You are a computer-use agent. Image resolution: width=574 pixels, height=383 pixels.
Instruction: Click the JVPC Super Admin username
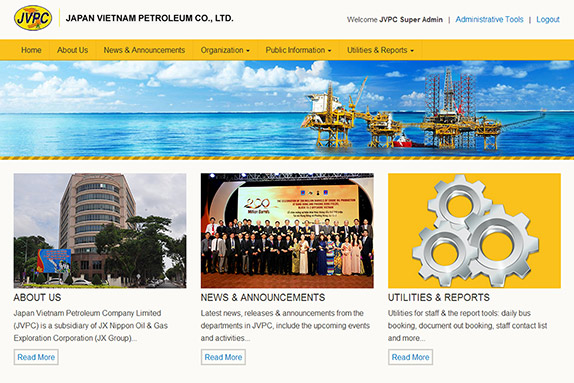click(411, 19)
